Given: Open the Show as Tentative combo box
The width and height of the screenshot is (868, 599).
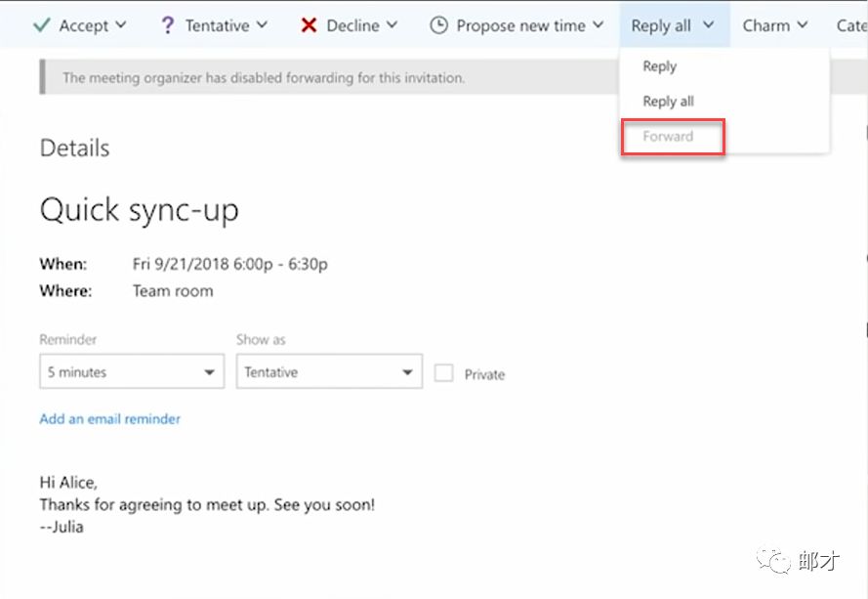Looking at the screenshot, I should click(329, 372).
